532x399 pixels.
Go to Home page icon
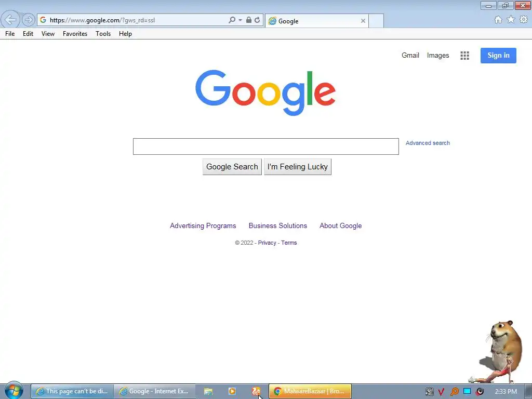[x=498, y=20]
